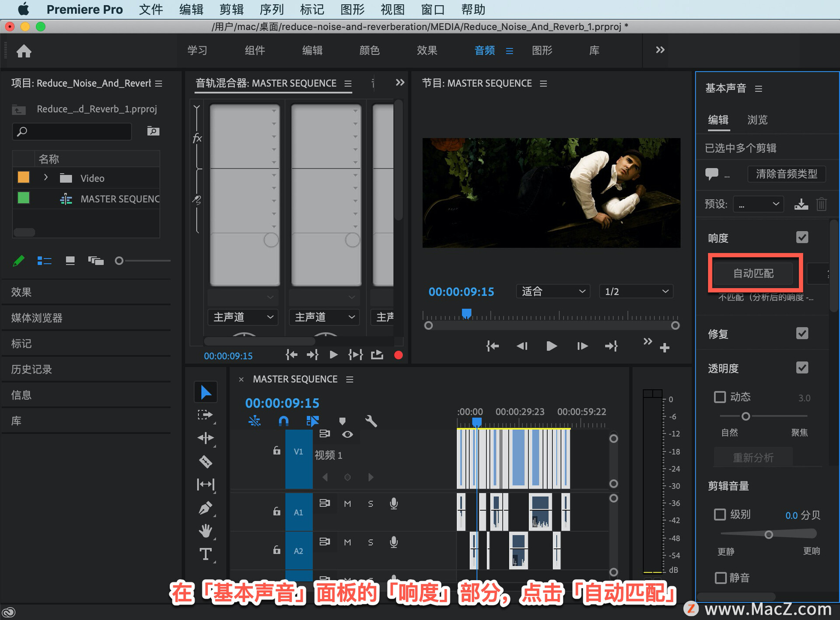
Task: Open 媒体浏览器 panel
Action: [37, 318]
